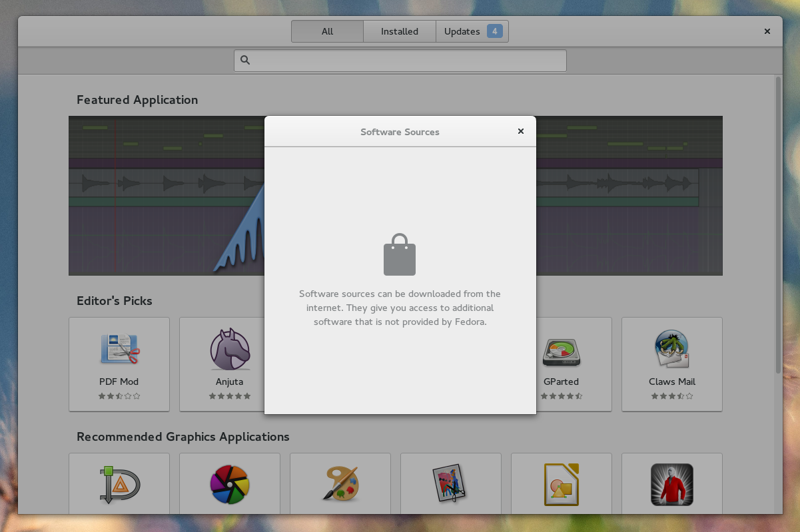
Task: Open the Claws Mail icon
Action: (x=671, y=349)
